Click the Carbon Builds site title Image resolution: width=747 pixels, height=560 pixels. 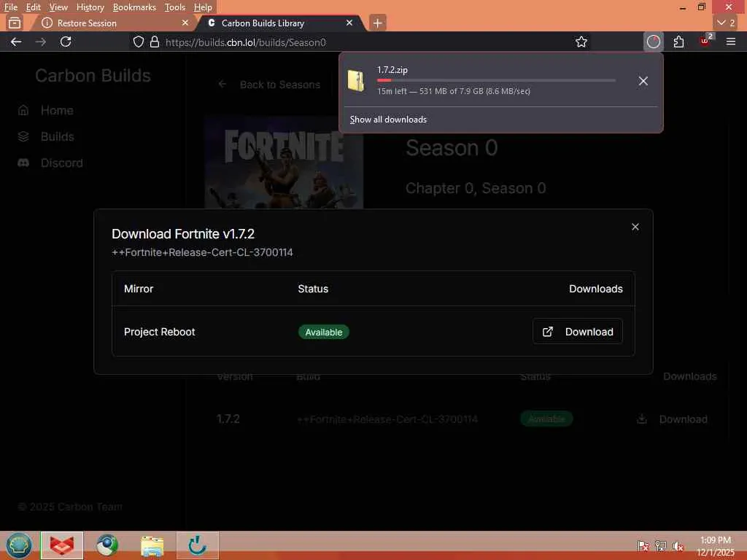tap(93, 76)
